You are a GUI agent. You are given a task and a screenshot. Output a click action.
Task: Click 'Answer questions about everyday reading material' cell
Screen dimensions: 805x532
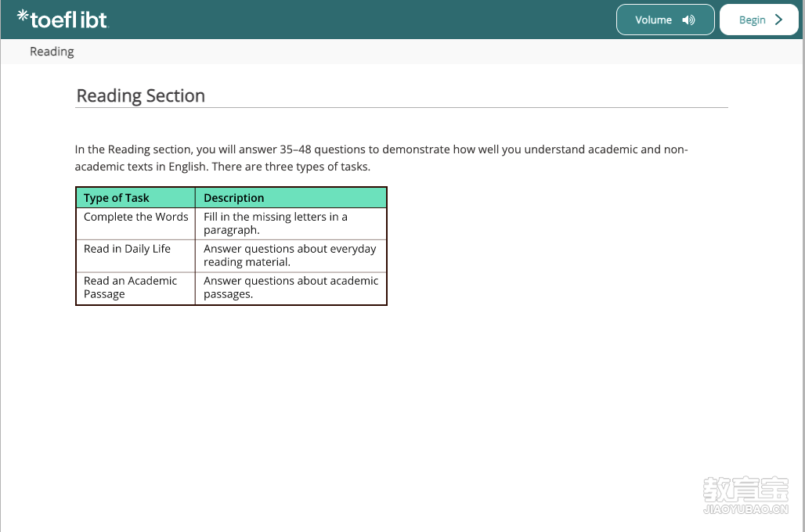tap(291, 256)
